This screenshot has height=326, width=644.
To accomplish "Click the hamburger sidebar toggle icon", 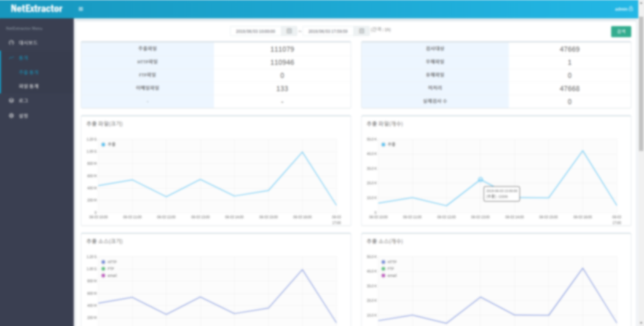I will (x=81, y=9).
